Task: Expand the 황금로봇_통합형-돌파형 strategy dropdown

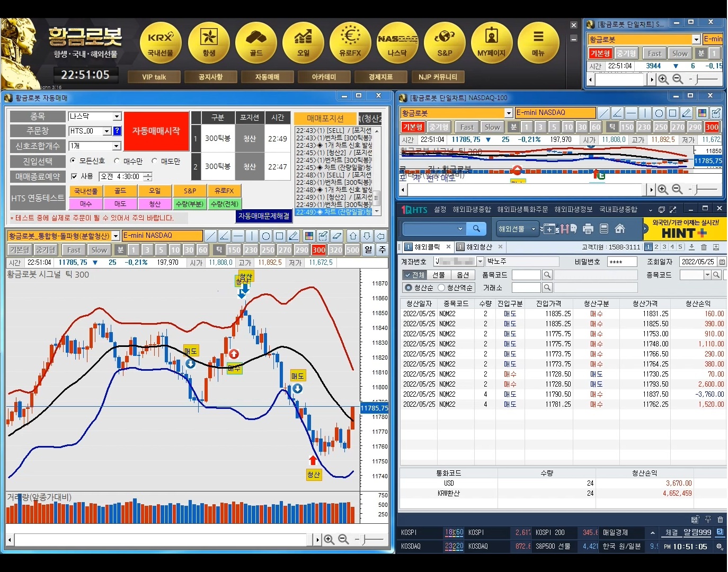Action: point(116,236)
